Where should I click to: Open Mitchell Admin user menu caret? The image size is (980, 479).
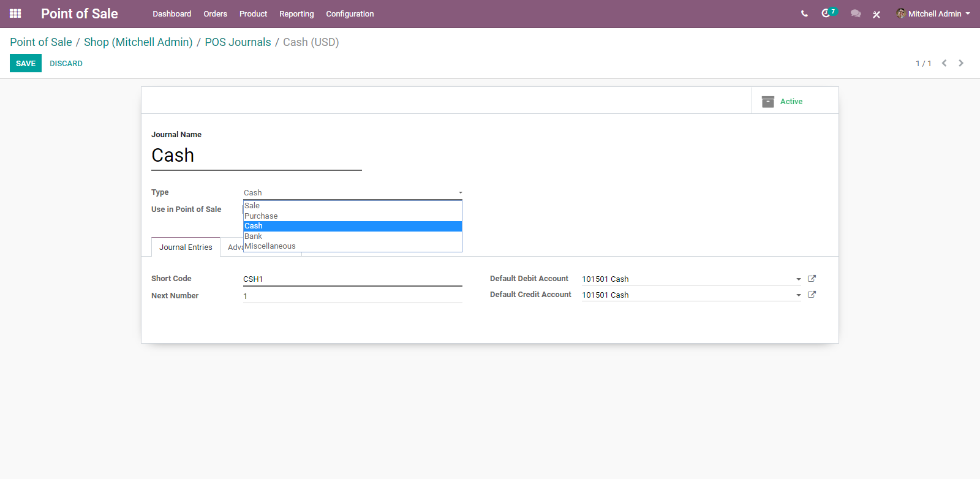tap(968, 13)
